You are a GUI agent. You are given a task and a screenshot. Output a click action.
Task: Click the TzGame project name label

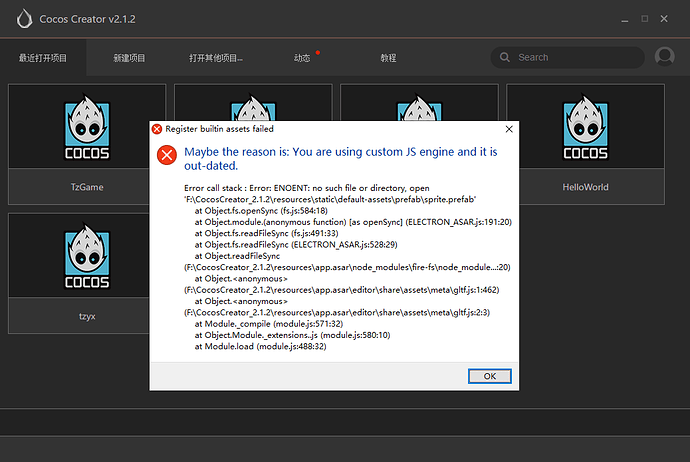coord(87,187)
